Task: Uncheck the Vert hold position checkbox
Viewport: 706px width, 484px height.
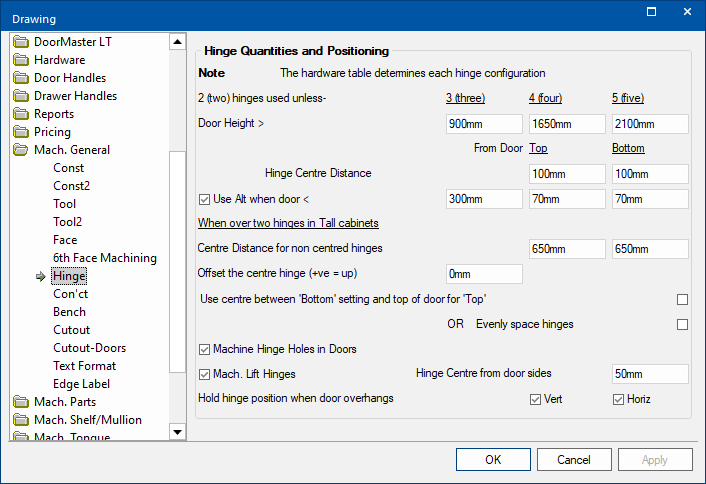Action: (535, 399)
